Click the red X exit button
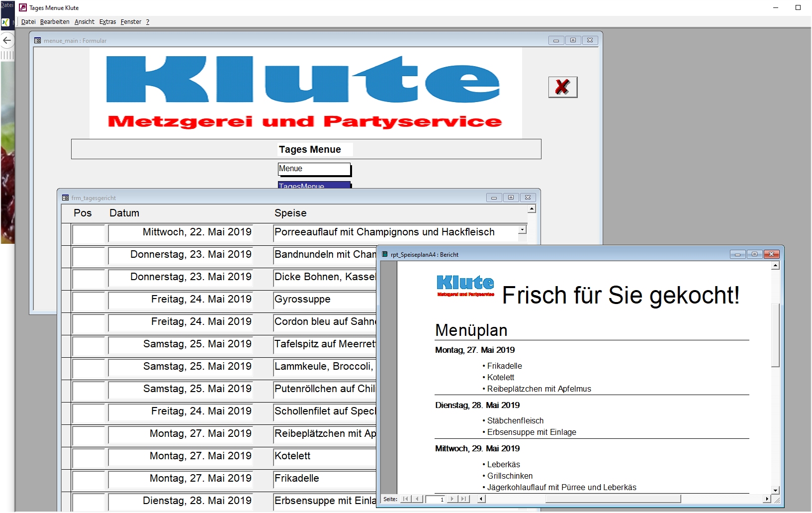 [562, 87]
